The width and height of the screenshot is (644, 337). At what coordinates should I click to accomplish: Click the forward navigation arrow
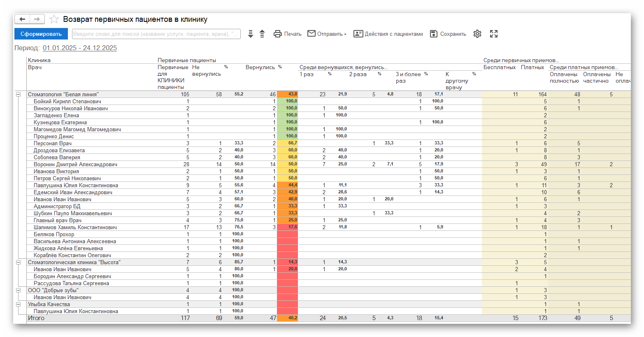click(37, 19)
